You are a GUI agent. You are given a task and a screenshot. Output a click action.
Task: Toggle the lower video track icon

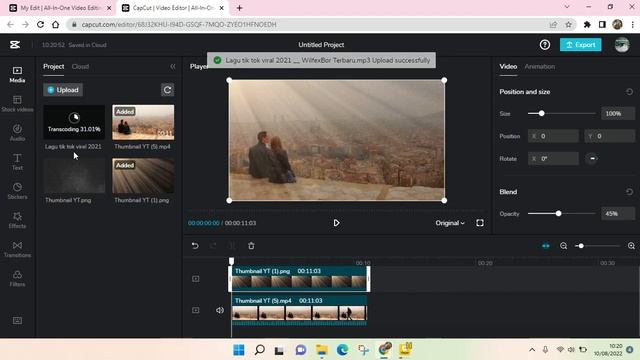tap(196, 310)
